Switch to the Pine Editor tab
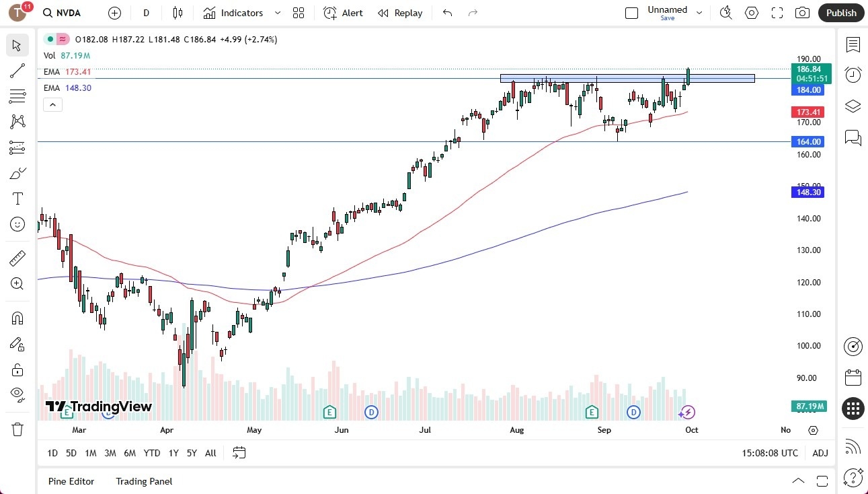 (x=71, y=481)
